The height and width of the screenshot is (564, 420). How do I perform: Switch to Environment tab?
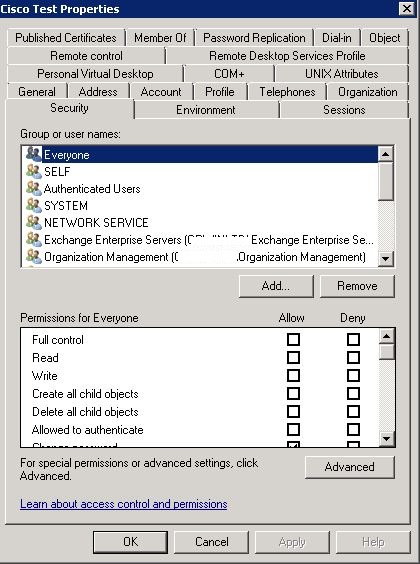click(206, 110)
